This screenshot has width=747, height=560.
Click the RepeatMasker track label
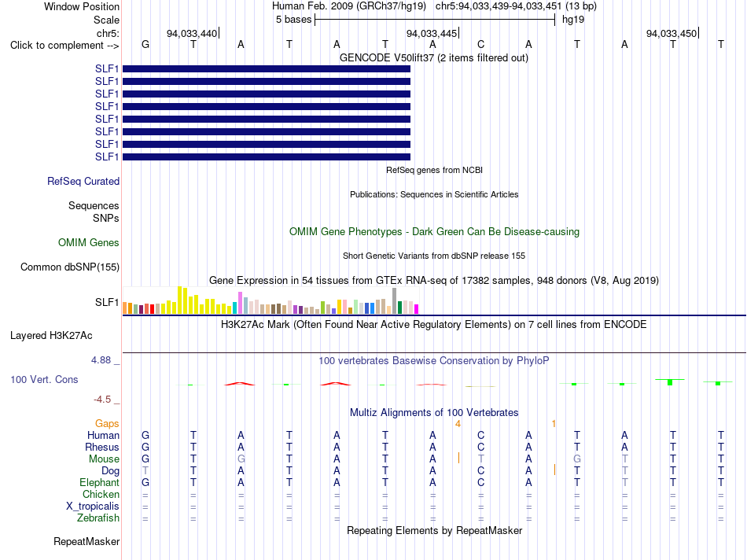pyautogui.click(x=86, y=541)
